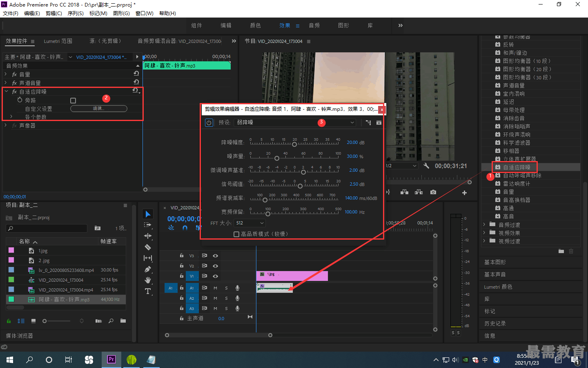Viewport: 588px width, 368px height.
Task: Open Program monitor settings wrench
Action: (x=426, y=166)
